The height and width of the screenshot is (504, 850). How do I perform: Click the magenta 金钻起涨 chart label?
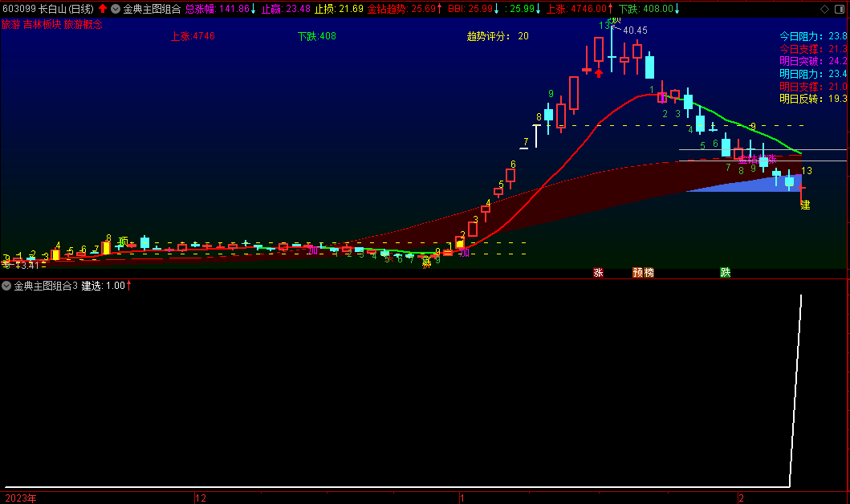click(x=758, y=159)
